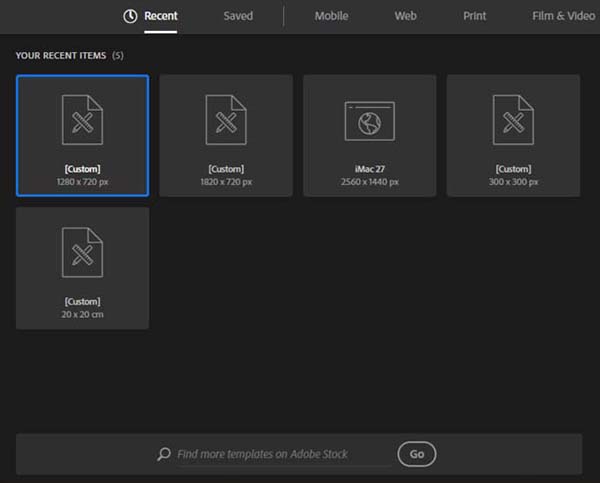Screen dimensions: 600x483
Task: Choose the 20 x 20 cm preset label
Action: [82, 308]
